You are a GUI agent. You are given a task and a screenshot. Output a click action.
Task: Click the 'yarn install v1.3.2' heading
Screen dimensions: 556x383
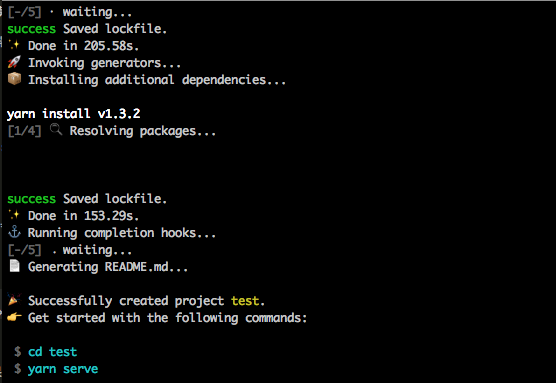coord(74,114)
